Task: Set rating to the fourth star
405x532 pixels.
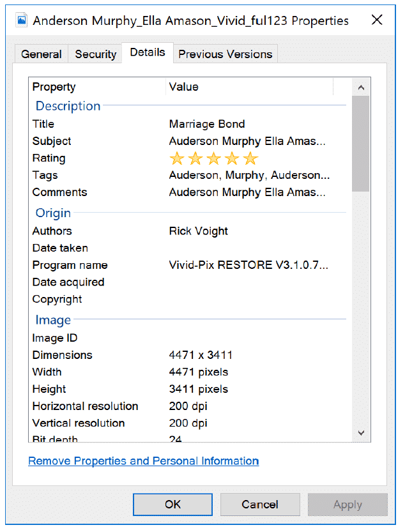Action: pos(232,158)
